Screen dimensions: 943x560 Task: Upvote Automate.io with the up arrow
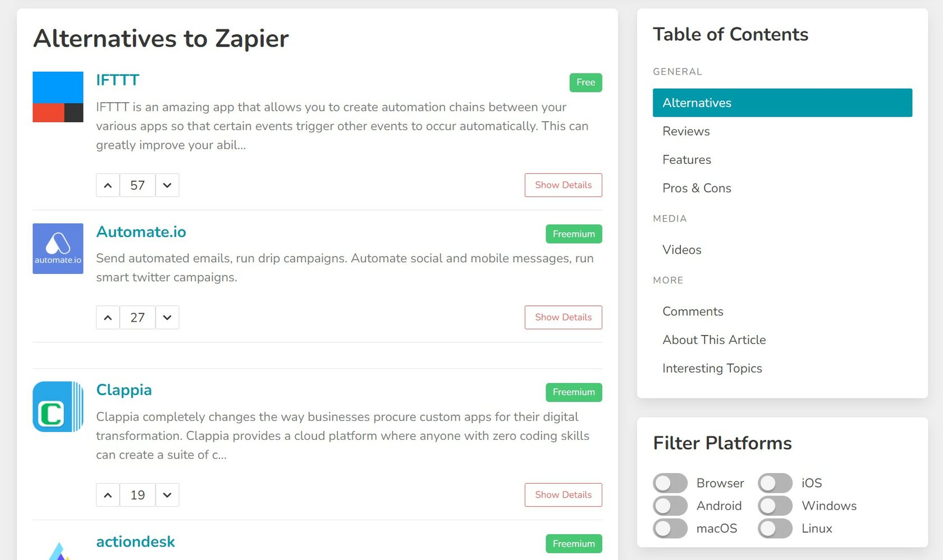(x=108, y=318)
